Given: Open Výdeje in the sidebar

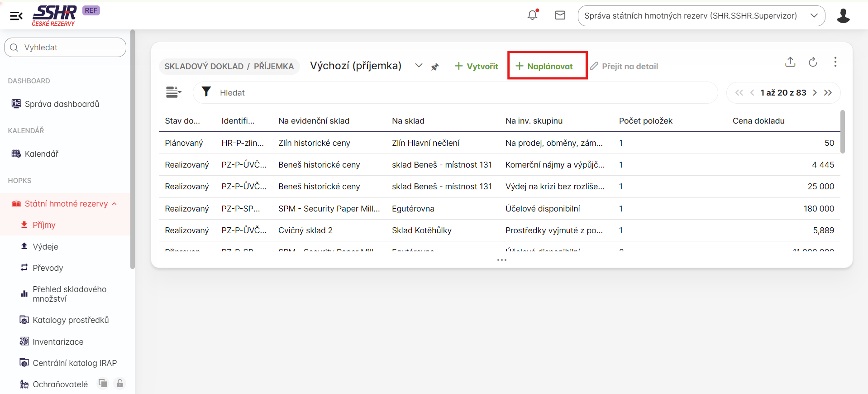Looking at the screenshot, I should pyautogui.click(x=45, y=247).
